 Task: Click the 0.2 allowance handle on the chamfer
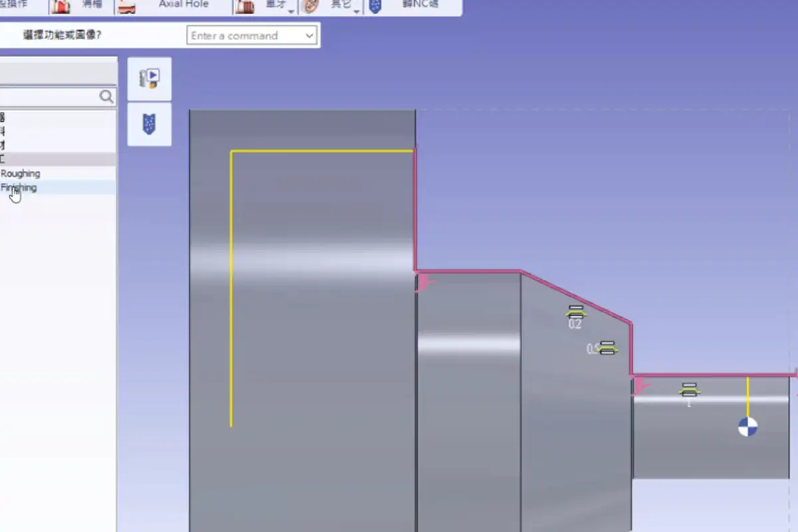[x=576, y=317]
